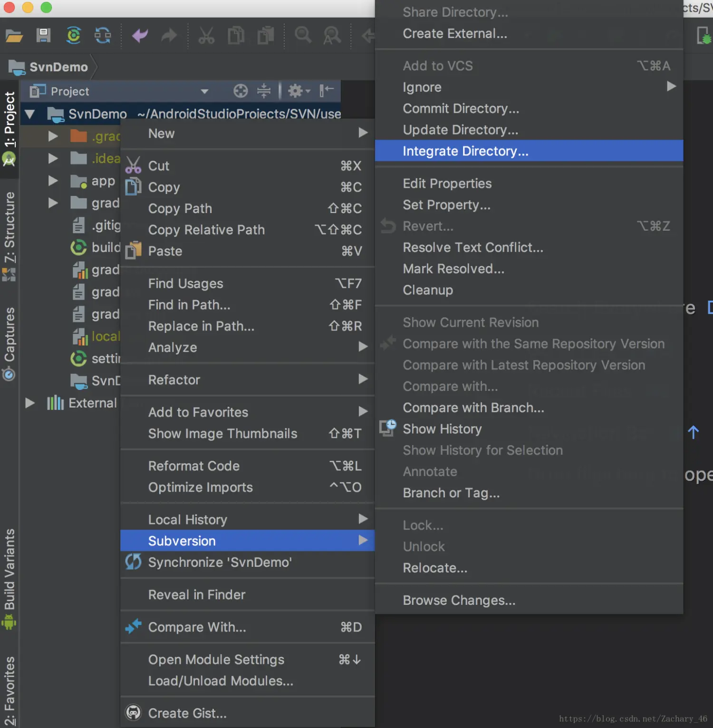Open the 2: Favorites side tab
The width and height of the screenshot is (713, 728).
[x=10, y=691]
